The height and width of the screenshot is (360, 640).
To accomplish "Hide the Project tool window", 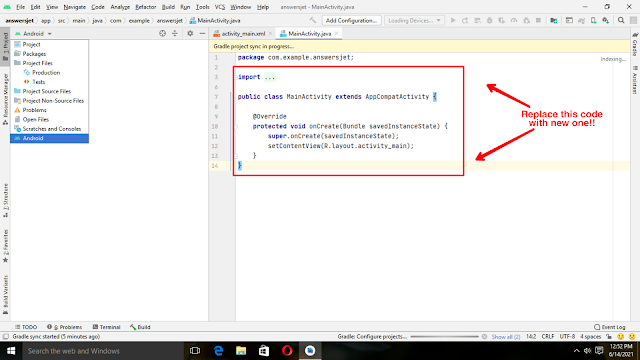I will 202,33.
